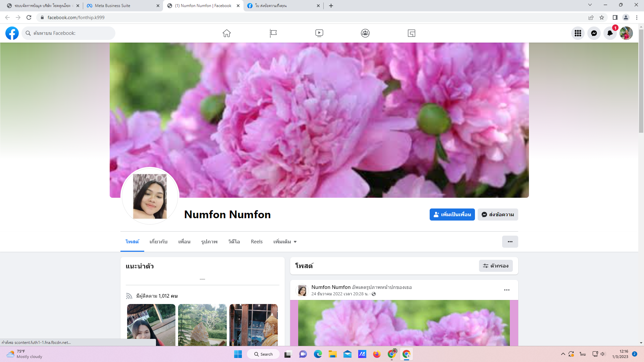The width and height of the screenshot is (644, 362).
Task: Open the Messenger icon in header
Action: pyautogui.click(x=594, y=33)
